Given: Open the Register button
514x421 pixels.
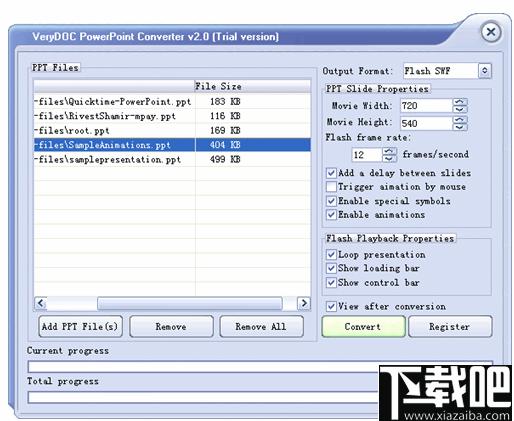Looking at the screenshot, I should (x=450, y=327).
